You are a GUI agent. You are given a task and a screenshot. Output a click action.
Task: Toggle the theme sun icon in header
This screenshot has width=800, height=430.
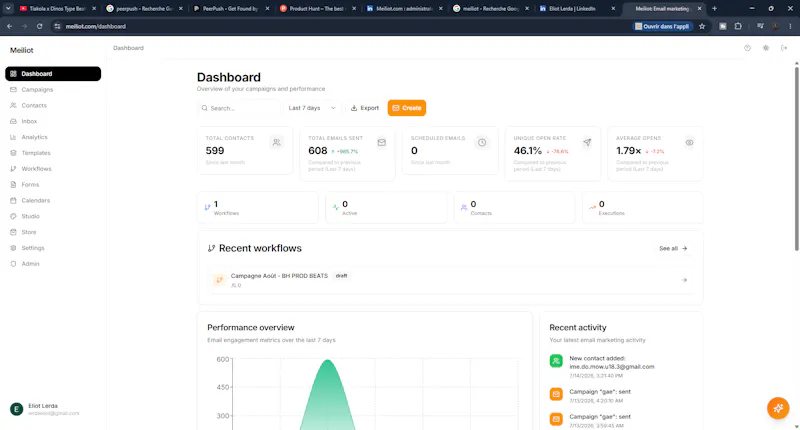pyautogui.click(x=766, y=48)
